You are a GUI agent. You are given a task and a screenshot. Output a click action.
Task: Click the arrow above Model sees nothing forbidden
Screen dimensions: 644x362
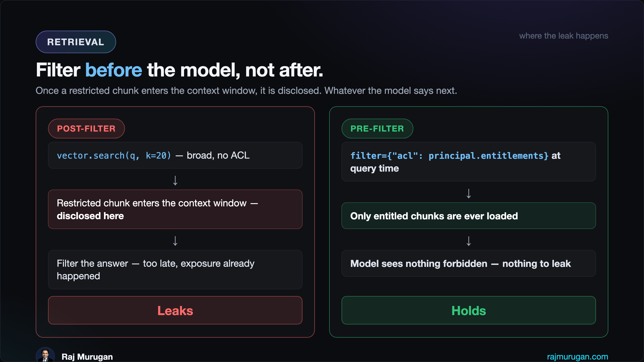tap(469, 241)
